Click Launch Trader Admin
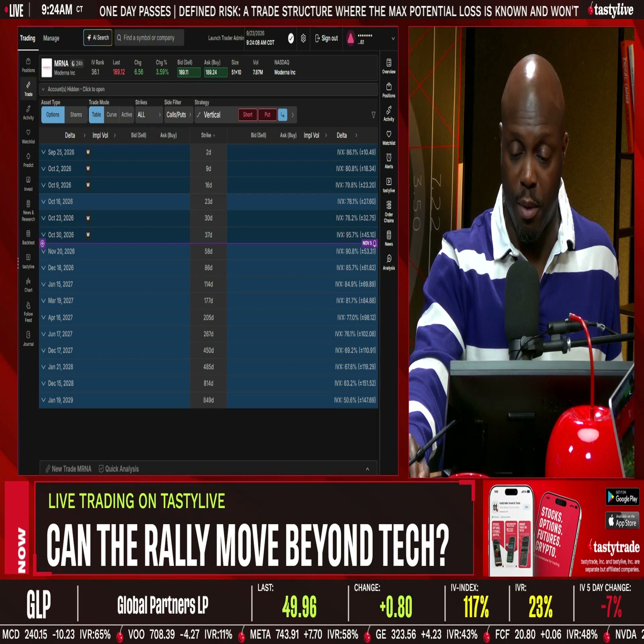Viewport: 644px width, 644px height. pyautogui.click(x=226, y=38)
